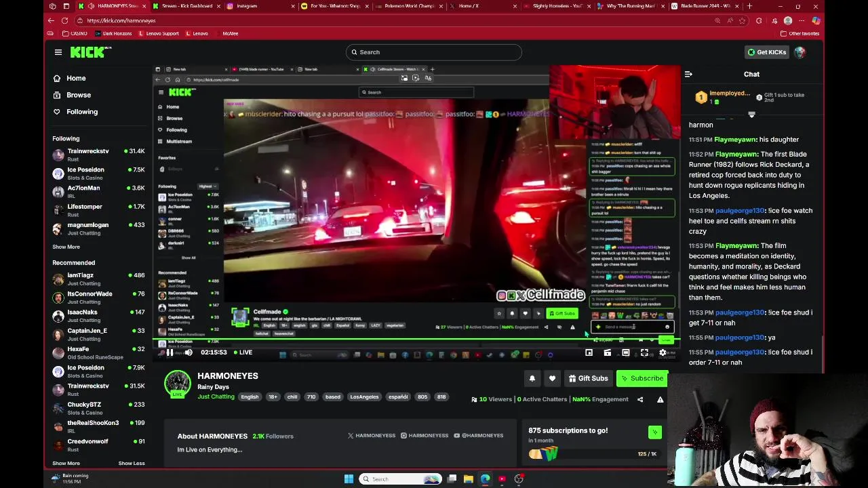This screenshot has width=868, height=488.
Task: Toggle notification bell for HARMONEYES
Action: coord(532,378)
